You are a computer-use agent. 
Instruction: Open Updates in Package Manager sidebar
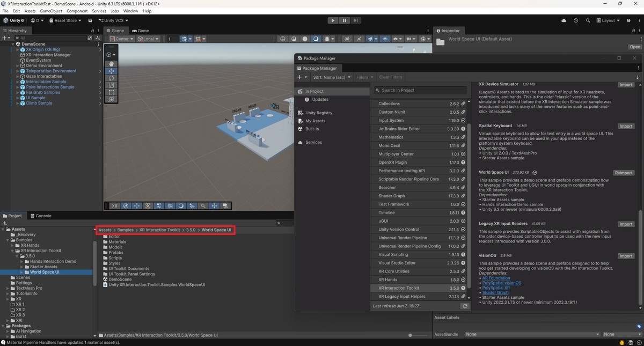pyautogui.click(x=320, y=99)
